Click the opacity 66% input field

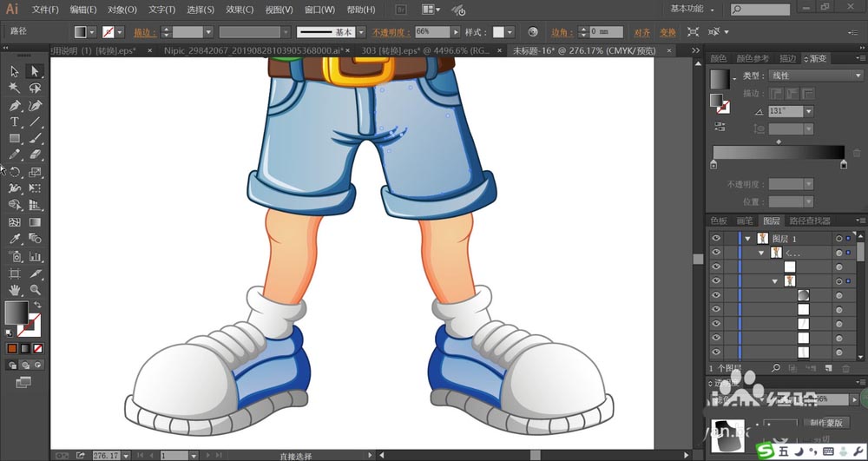[x=431, y=31]
